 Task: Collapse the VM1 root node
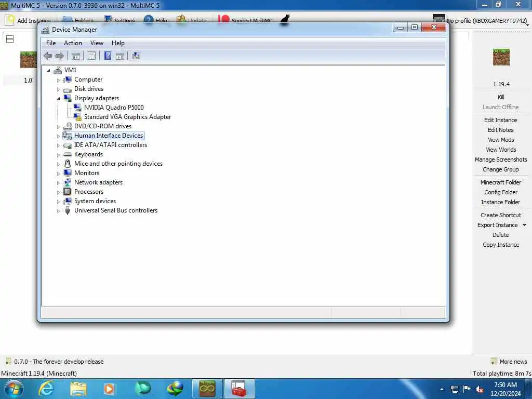tap(48, 71)
